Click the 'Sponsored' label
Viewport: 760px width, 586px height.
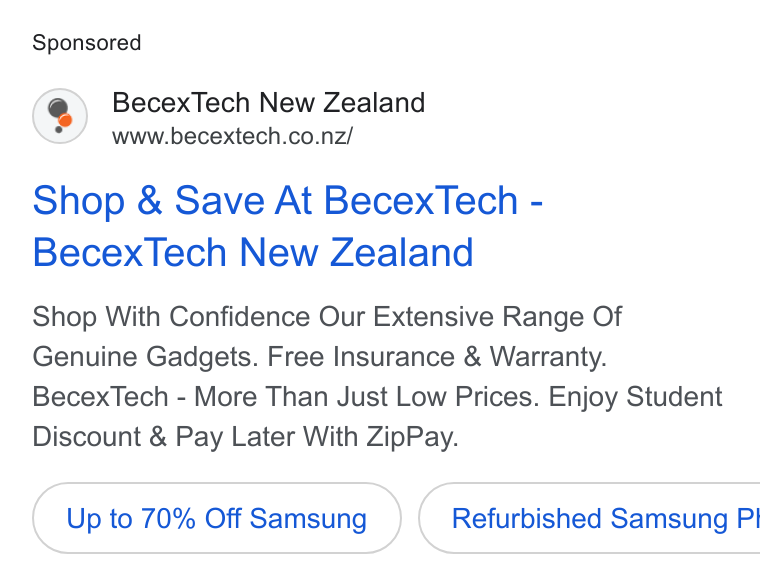click(x=87, y=43)
